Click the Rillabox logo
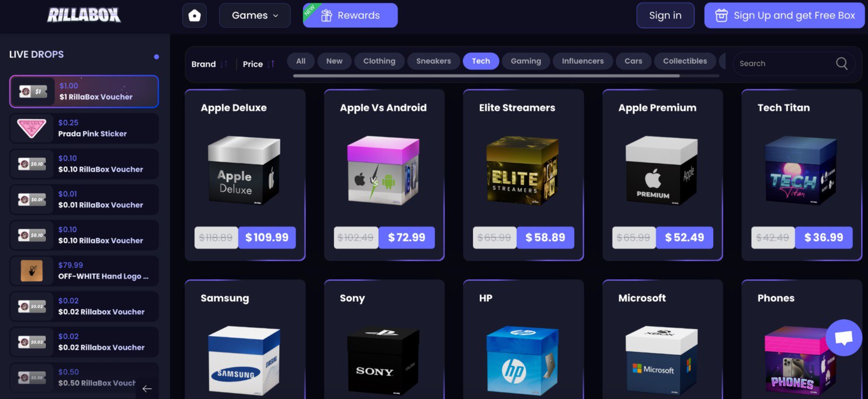 (x=84, y=15)
